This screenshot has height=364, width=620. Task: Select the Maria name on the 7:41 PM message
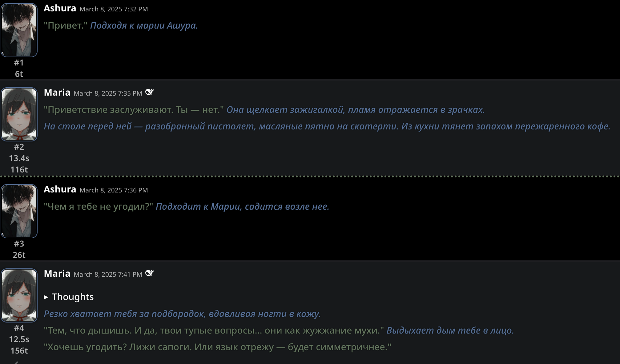tap(57, 274)
